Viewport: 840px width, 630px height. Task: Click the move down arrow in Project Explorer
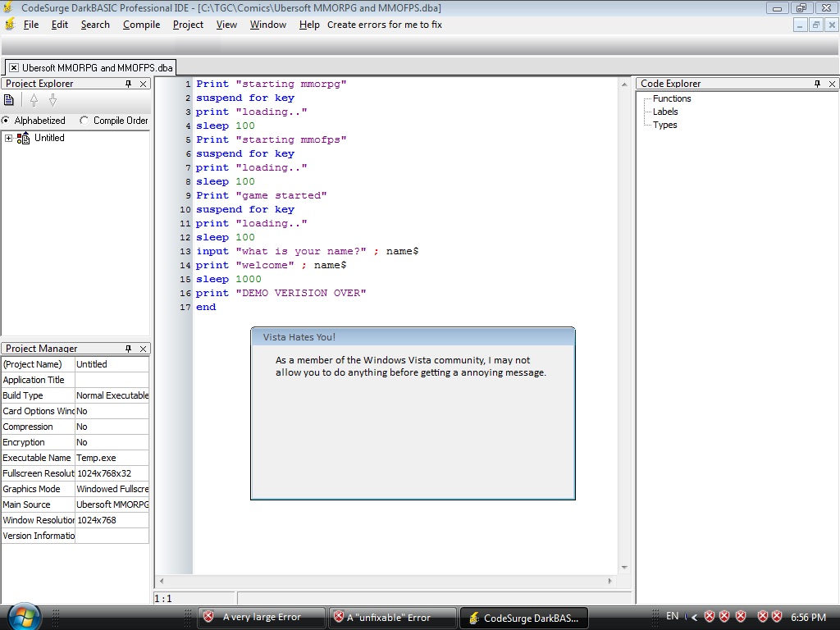(52, 100)
